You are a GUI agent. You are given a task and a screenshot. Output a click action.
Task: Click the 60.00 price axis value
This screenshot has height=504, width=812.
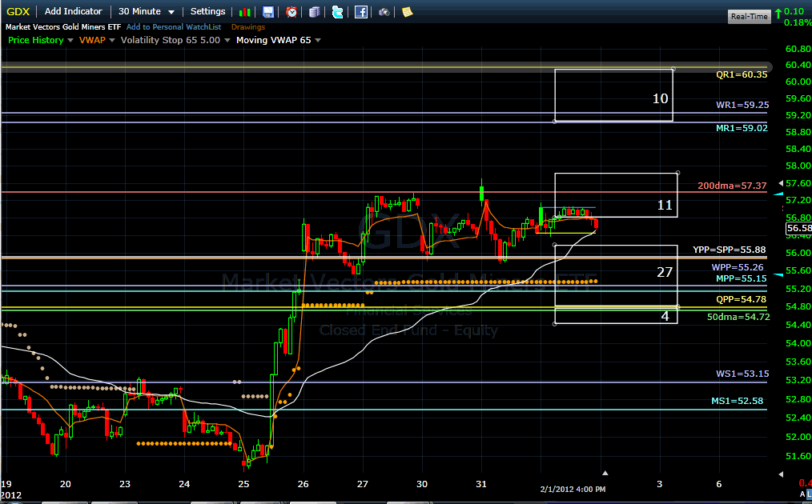[798, 82]
